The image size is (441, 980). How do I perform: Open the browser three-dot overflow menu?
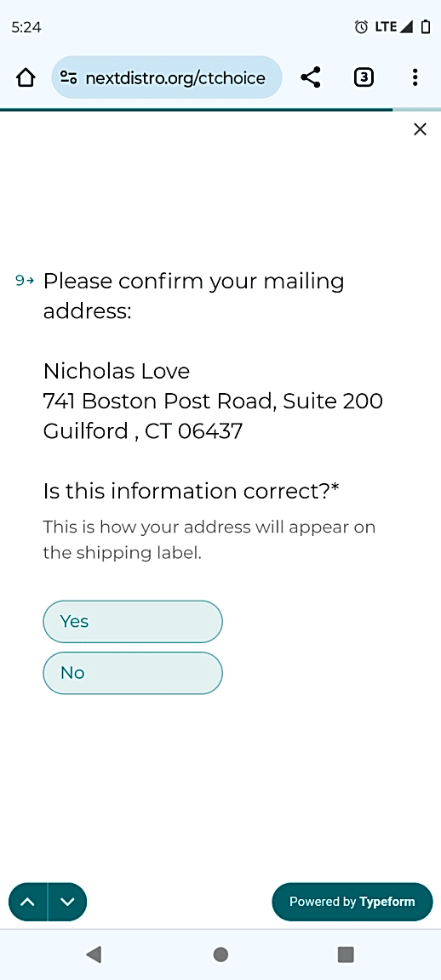(415, 77)
